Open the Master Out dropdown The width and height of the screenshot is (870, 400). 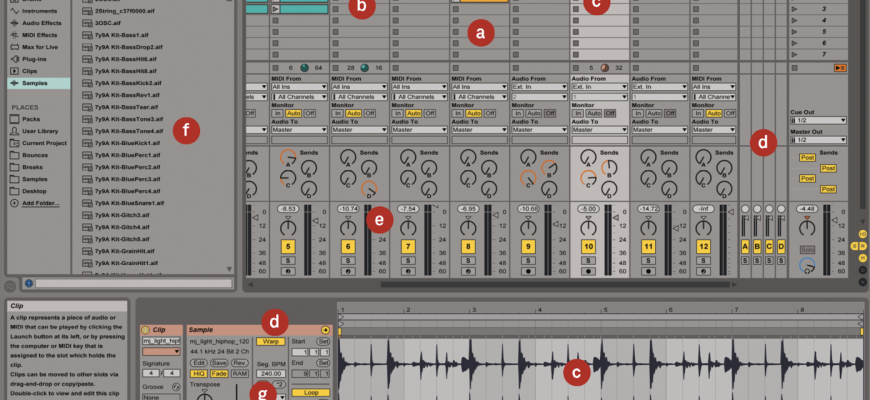[817, 140]
